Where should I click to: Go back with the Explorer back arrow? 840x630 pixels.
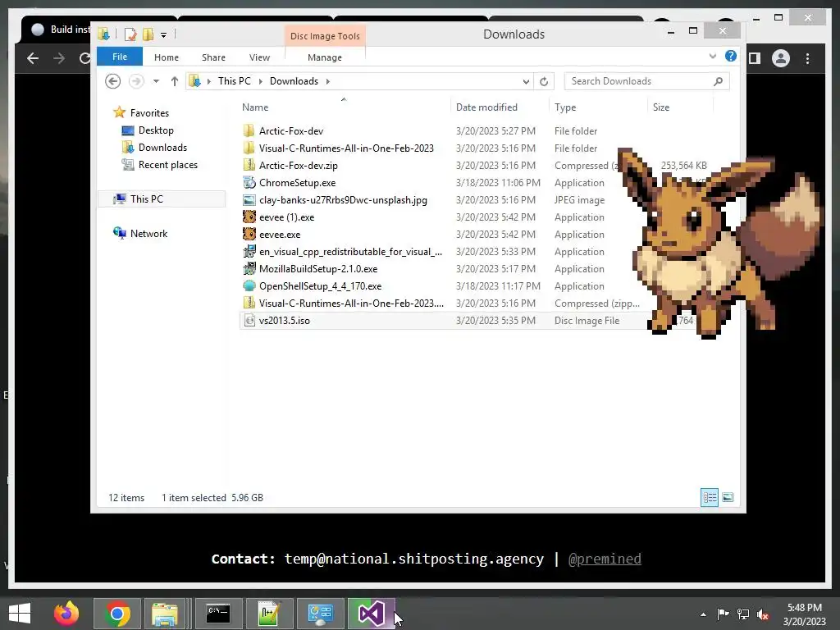(x=112, y=81)
